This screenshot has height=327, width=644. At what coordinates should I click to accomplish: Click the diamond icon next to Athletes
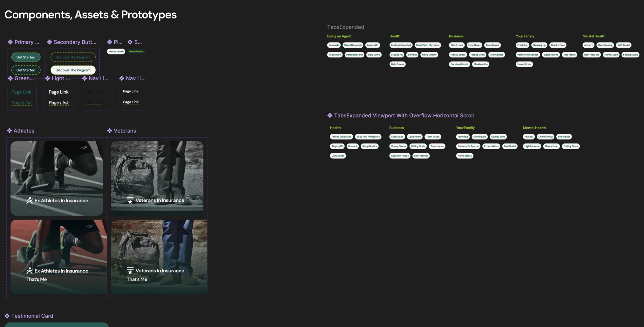[10, 130]
